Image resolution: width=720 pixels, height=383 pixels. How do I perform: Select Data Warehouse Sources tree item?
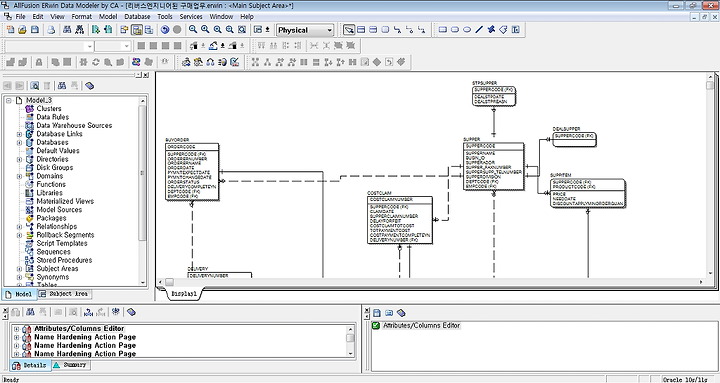coord(74,125)
